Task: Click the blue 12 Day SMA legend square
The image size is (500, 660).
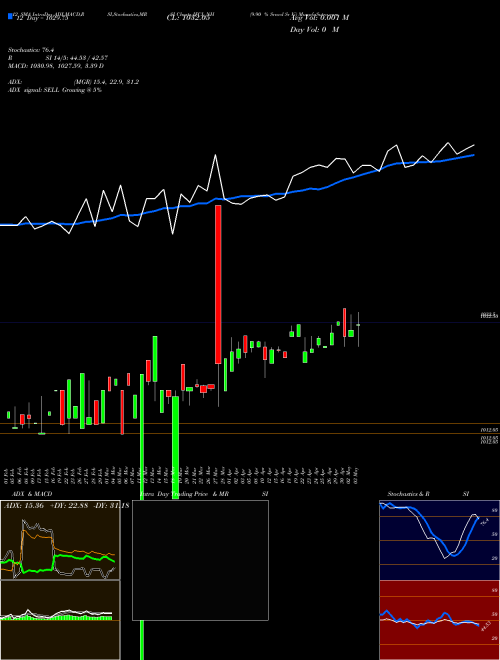Action: [11, 16]
